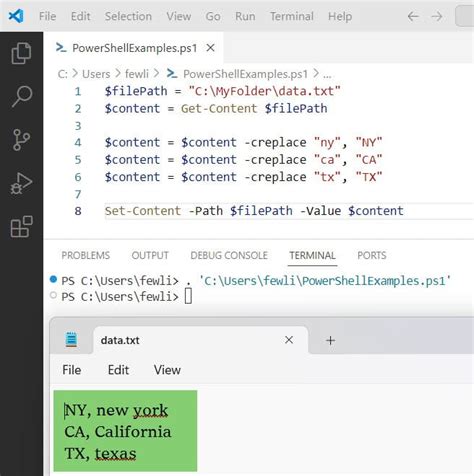Screen dimensions: 474x476
Task: Click the VS Code logo icon
Action: tap(16, 16)
